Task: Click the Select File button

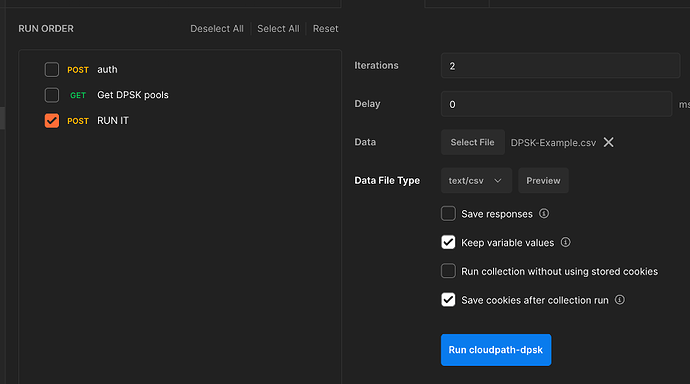Action: pos(473,142)
